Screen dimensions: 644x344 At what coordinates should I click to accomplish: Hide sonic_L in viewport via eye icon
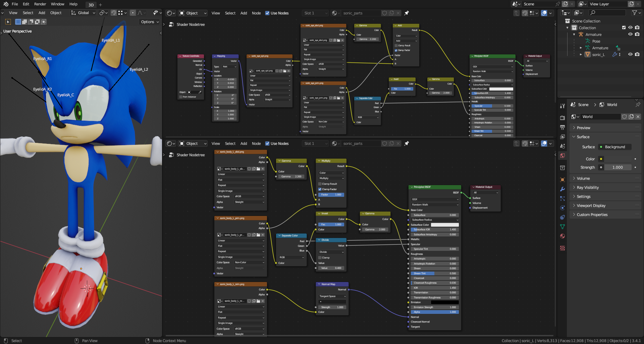coord(631,55)
